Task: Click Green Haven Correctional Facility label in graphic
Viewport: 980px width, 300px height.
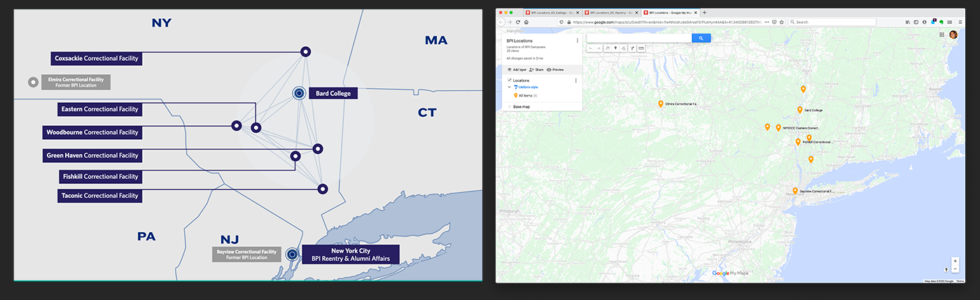Action: [92, 155]
